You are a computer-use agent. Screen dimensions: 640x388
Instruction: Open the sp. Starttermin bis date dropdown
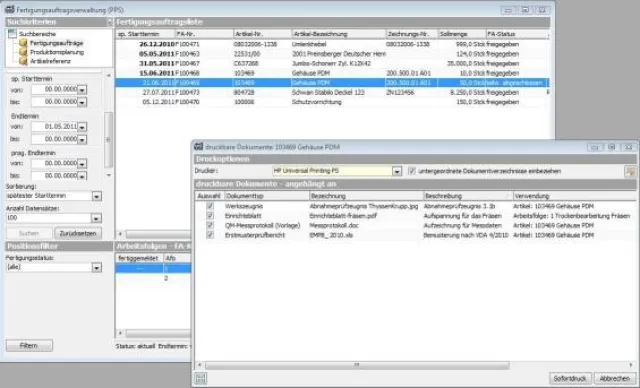82,102
